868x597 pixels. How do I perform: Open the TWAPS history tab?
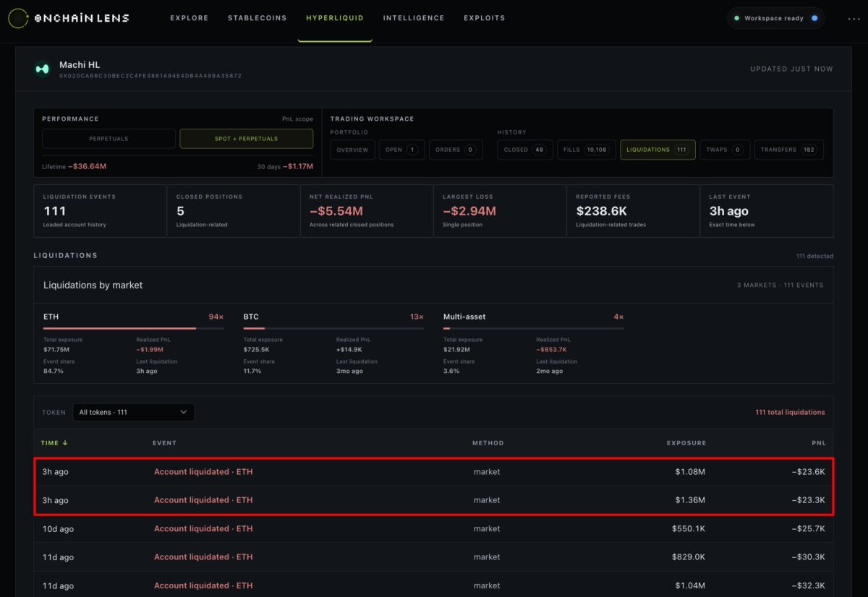point(725,150)
